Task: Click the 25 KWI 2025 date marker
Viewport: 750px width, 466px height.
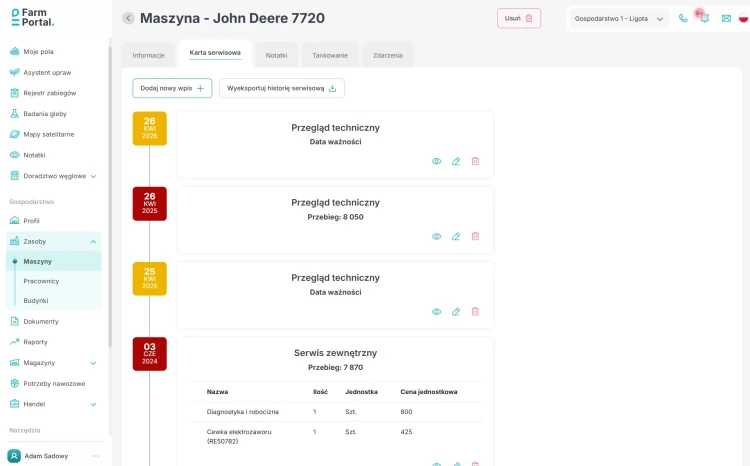Action: coord(150,278)
